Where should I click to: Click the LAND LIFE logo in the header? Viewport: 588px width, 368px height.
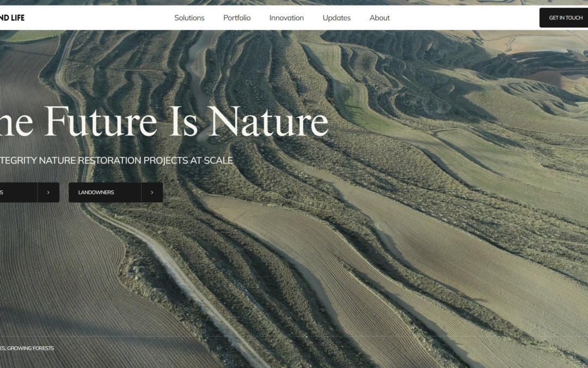click(12, 17)
